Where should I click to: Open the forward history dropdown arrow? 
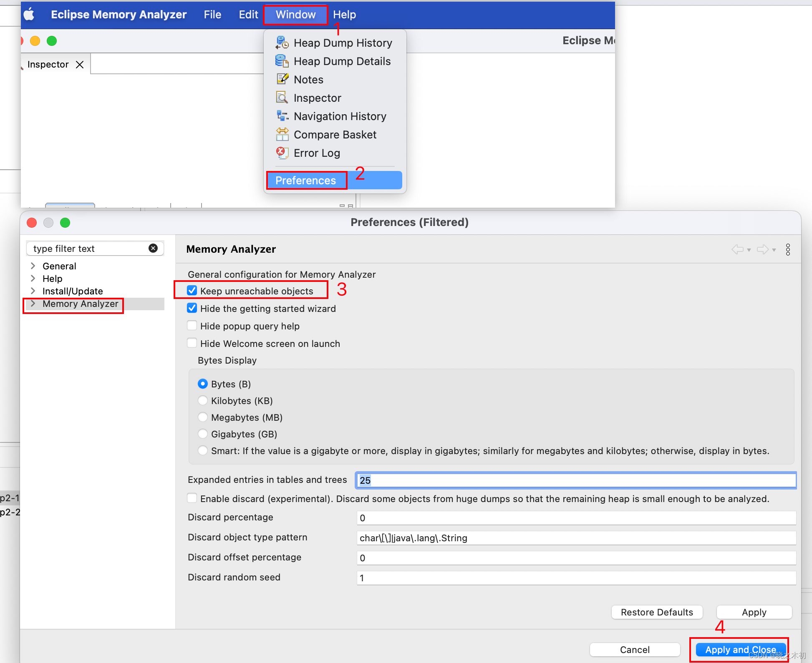774,250
